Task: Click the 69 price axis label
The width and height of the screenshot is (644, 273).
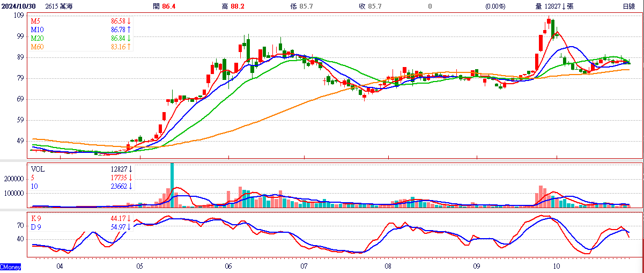Action: [20, 99]
